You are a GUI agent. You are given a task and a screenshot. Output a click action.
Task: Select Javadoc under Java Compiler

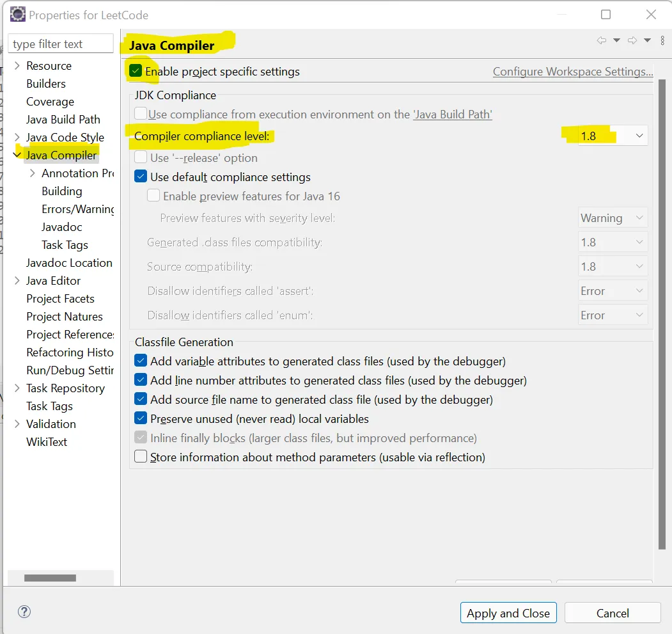tap(62, 227)
